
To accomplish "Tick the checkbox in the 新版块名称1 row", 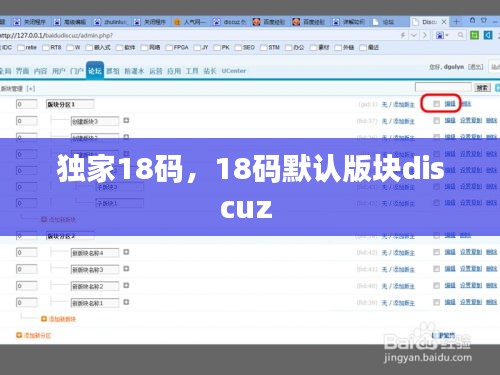I will click(x=436, y=302).
